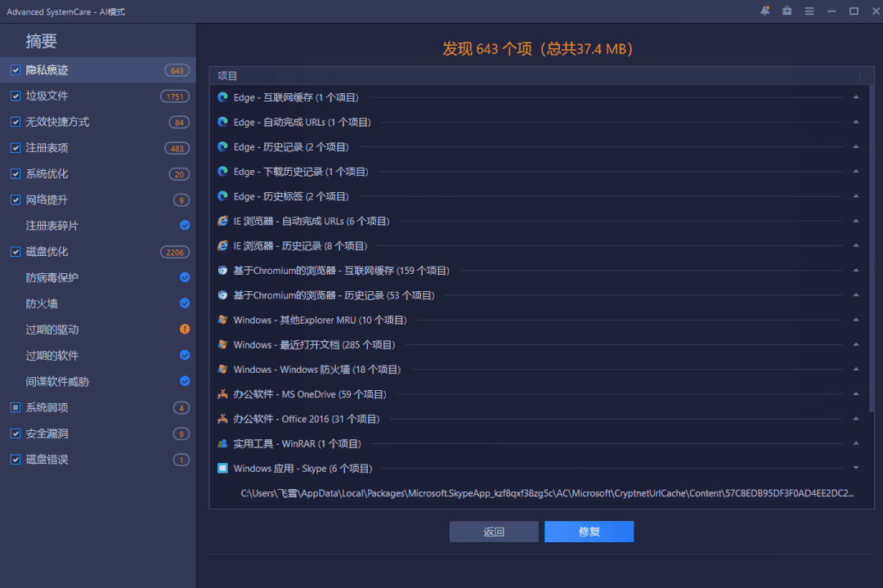Click the 摘要 summary heading

(41, 41)
